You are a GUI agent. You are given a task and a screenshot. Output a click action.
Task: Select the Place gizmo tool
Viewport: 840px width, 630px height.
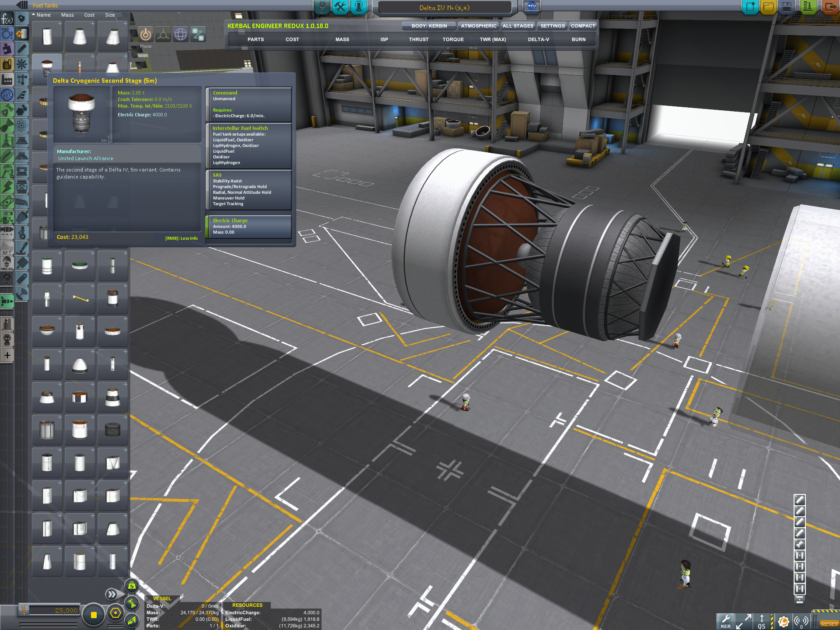(x=146, y=34)
